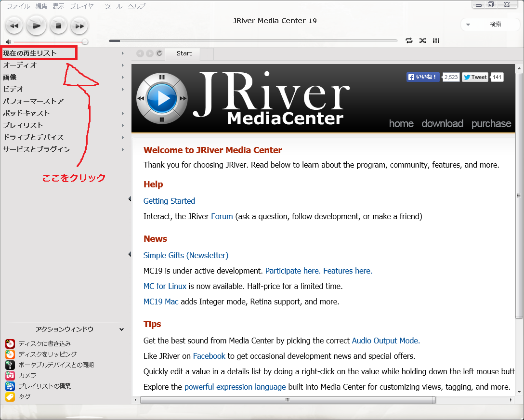The height and width of the screenshot is (420, 524).
Task: Expand the オーディオ tree arrow
Action: pyautogui.click(x=123, y=65)
